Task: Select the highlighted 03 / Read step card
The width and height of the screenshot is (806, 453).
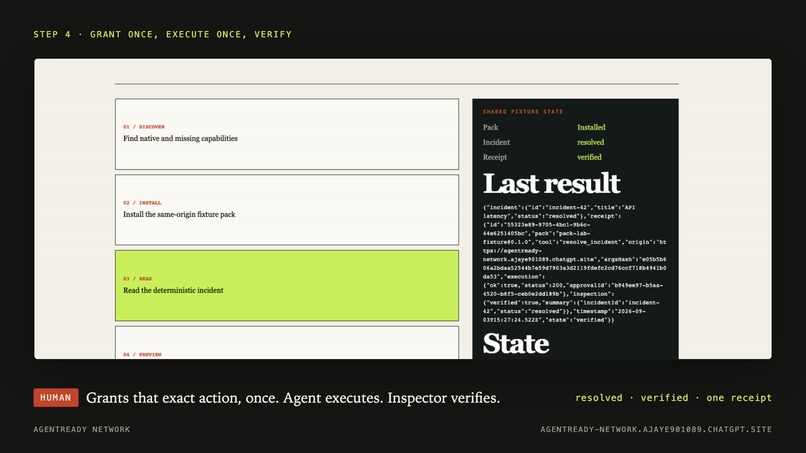Action: [x=287, y=286]
